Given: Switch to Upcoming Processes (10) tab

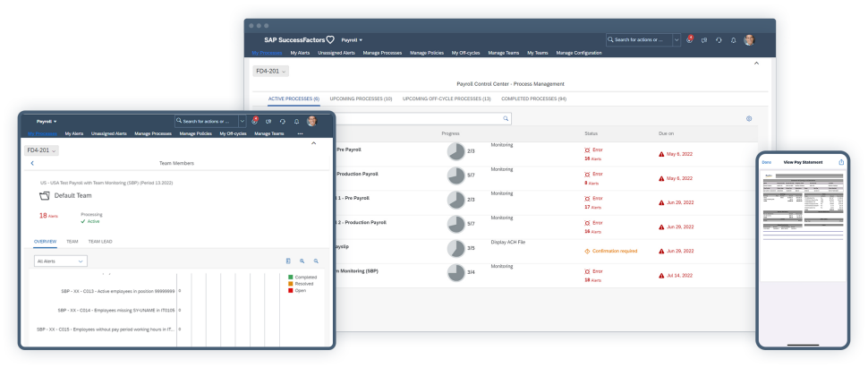Looking at the screenshot, I should [361, 98].
